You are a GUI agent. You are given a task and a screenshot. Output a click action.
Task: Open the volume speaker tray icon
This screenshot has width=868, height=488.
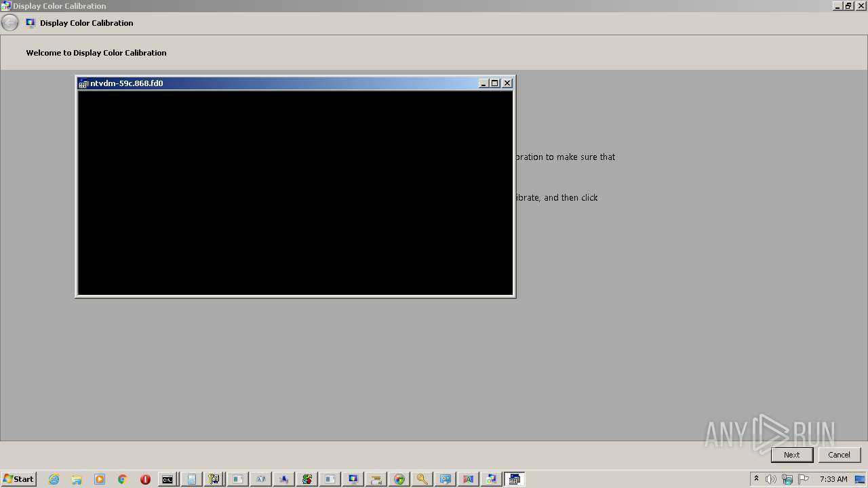click(771, 479)
